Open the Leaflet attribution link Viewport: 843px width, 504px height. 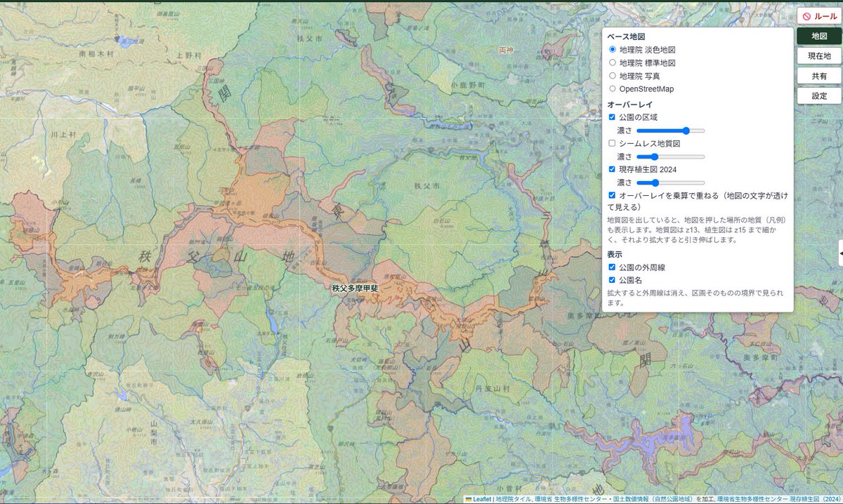(x=478, y=499)
